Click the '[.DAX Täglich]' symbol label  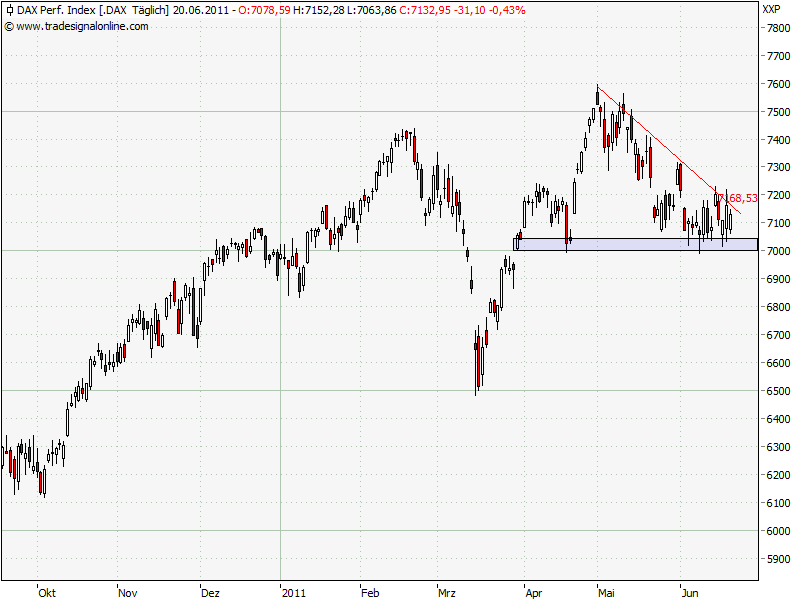pos(134,10)
